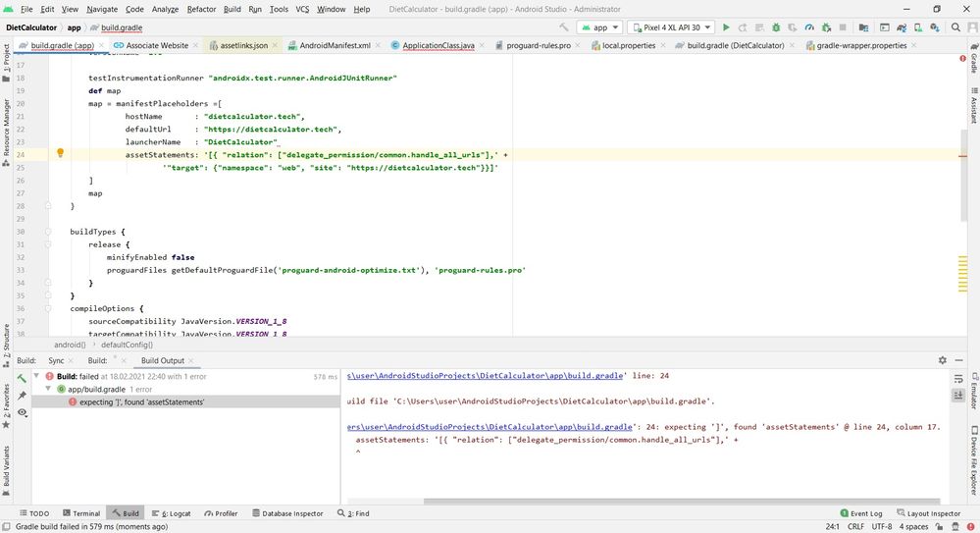Fold the release block at line 31

point(48,244)
